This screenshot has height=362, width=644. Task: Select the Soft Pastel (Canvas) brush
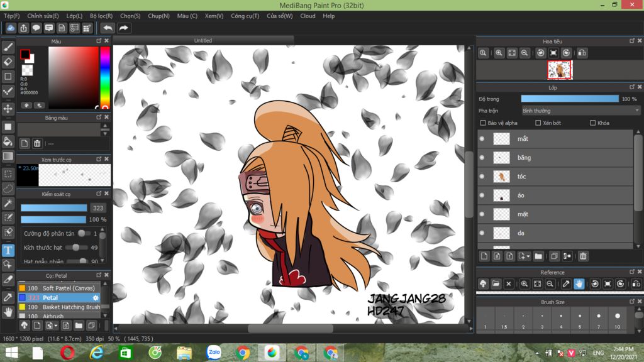[59, 288]
